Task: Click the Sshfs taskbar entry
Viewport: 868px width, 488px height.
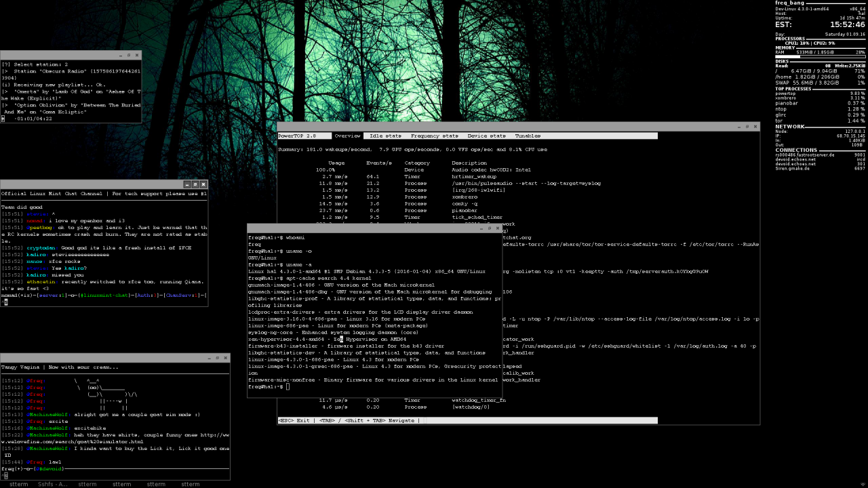Action: pyautogui.click(x=53, y=484)
